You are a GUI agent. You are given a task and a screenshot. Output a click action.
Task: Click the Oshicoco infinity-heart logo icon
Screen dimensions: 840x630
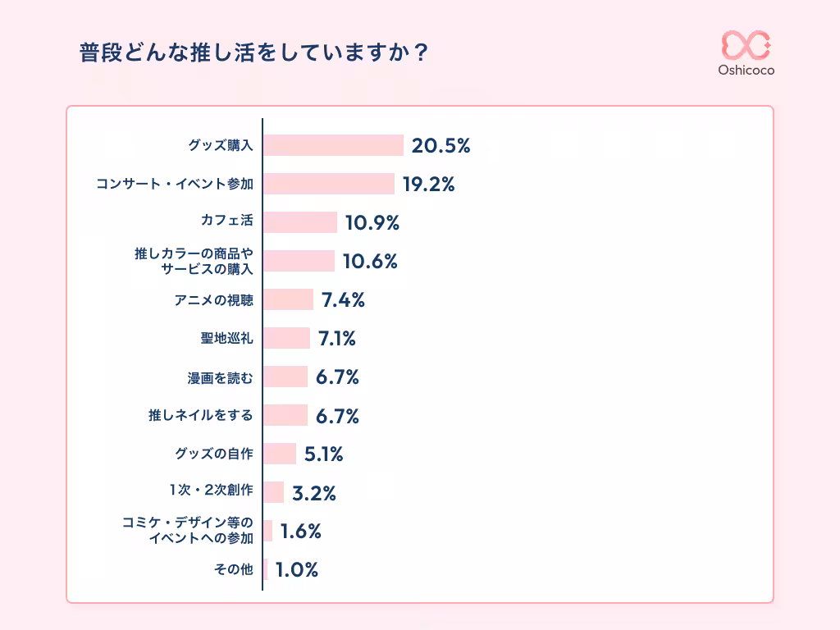[746, 44]
